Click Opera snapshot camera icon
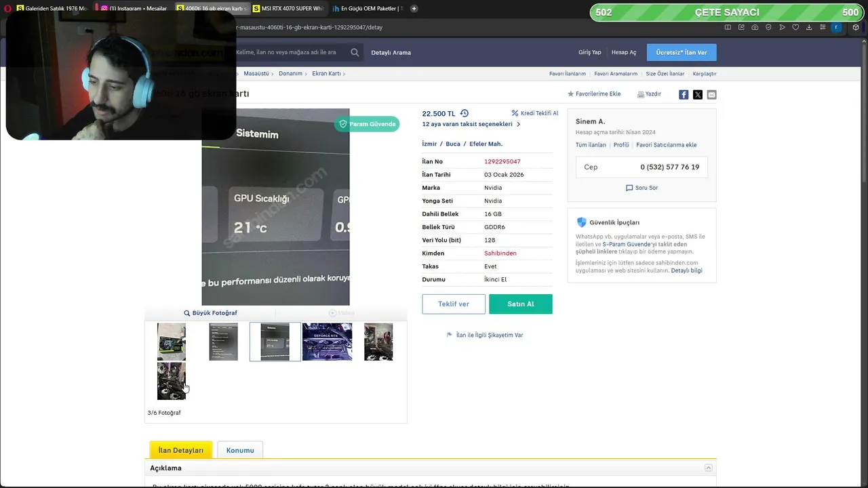This screenshot has width=868, height=488. tap(755, 27)
